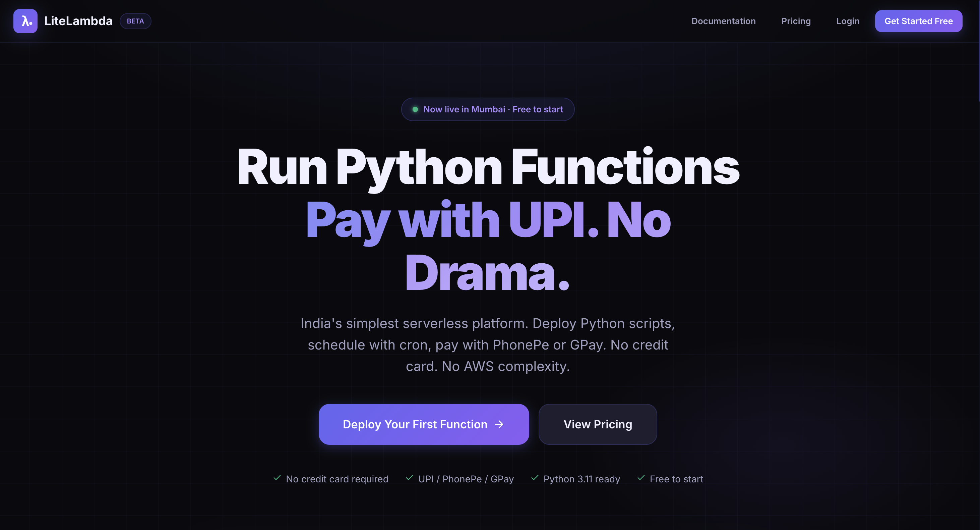The image size is (980, 530).
Task: Click the No credit card required text
Action: tap(337, 479)
